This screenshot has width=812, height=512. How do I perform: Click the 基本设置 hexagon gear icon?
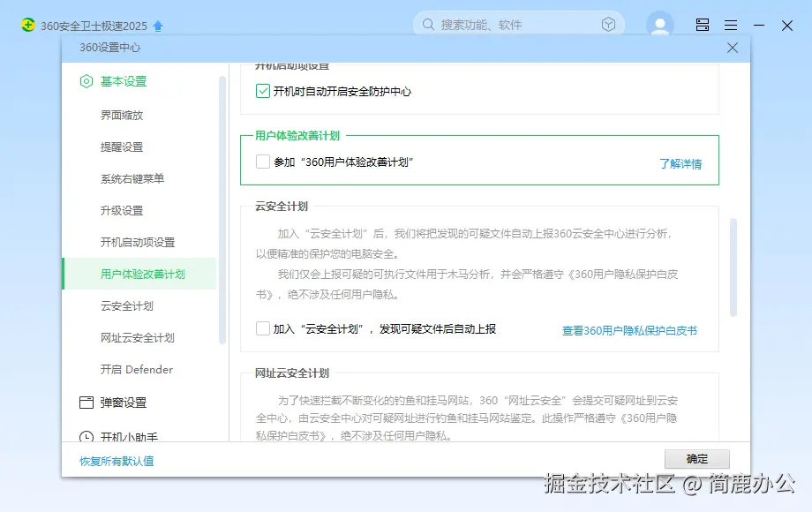[86, 81]
